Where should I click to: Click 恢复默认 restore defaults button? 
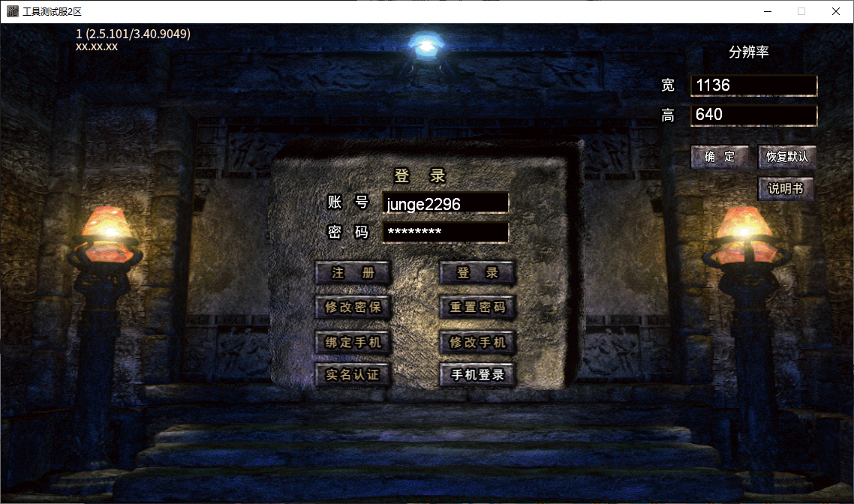pyautogui.click(x=787, y=157)
